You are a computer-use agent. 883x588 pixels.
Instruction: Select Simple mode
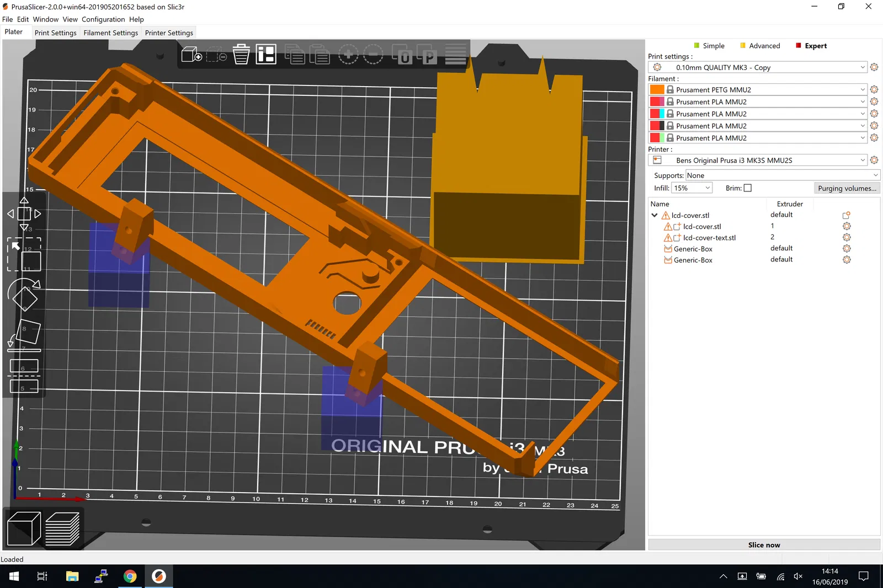click(x=713, y=46)
